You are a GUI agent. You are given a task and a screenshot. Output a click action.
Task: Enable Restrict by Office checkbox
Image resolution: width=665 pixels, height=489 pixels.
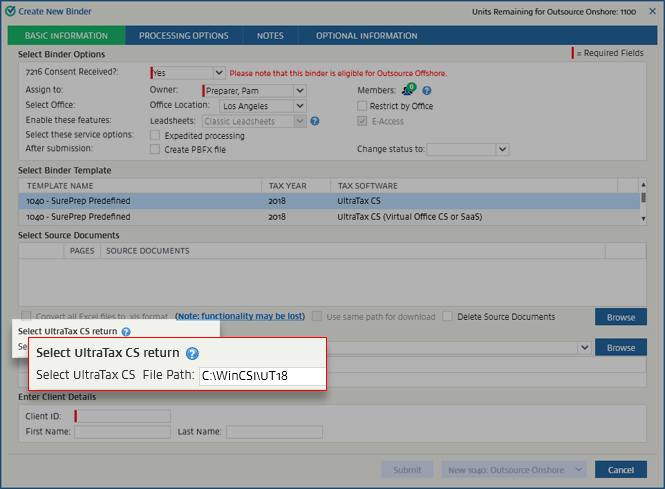coord(362,106)
